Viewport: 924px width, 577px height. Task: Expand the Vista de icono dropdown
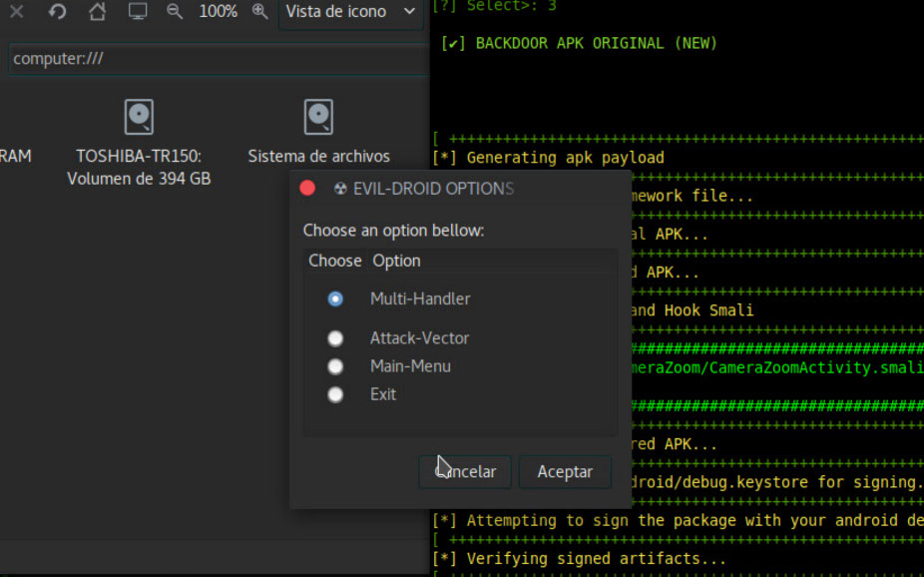point(349,12)
